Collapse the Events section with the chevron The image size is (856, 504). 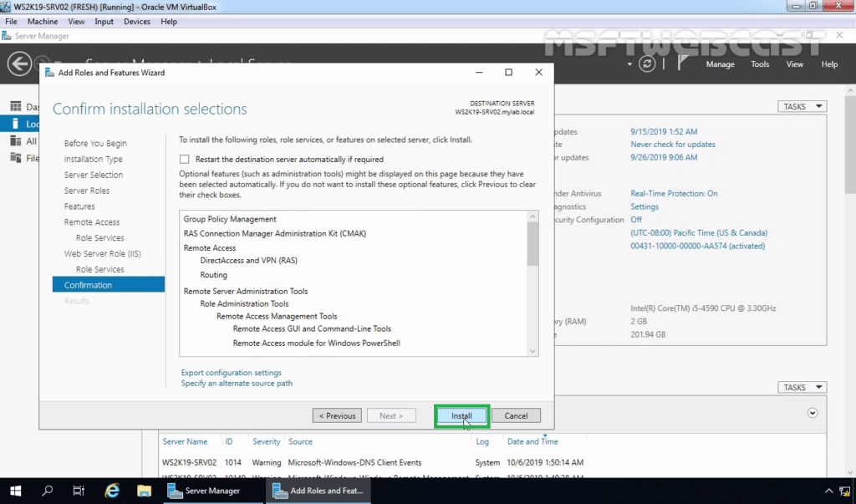coord(812,413)
